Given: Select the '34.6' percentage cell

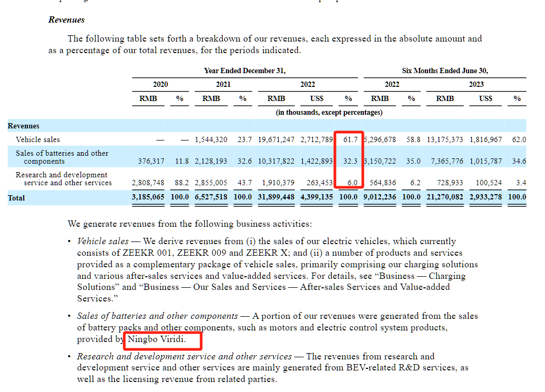Looking at the screenshot, I should [x=519, y=162].
